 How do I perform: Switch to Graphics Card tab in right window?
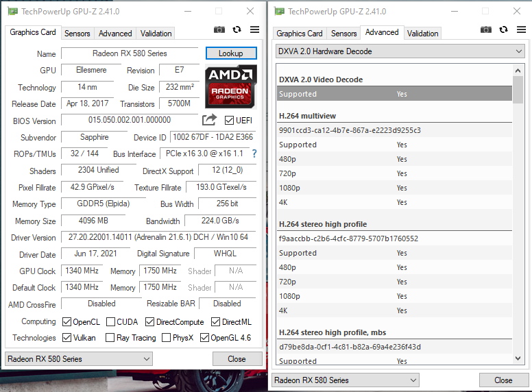pyautogui.click(x=299, y=34)
